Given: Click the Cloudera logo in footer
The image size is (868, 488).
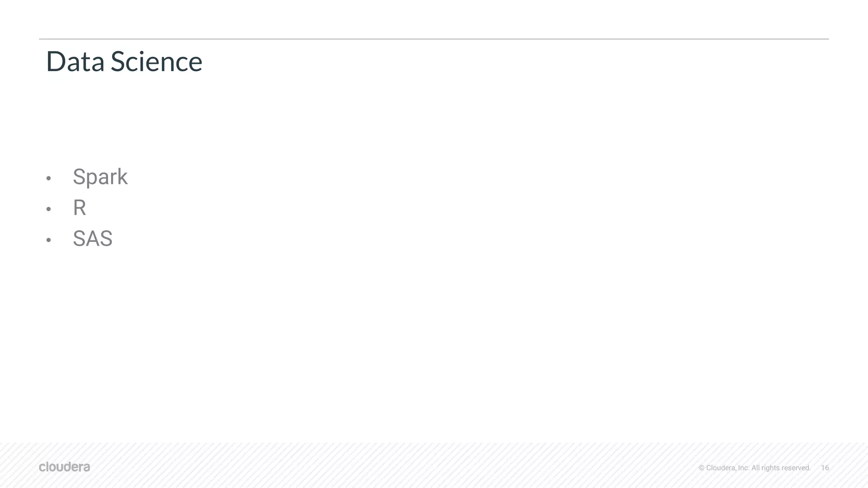Looking at the screenshot, I should pos(64,467).
